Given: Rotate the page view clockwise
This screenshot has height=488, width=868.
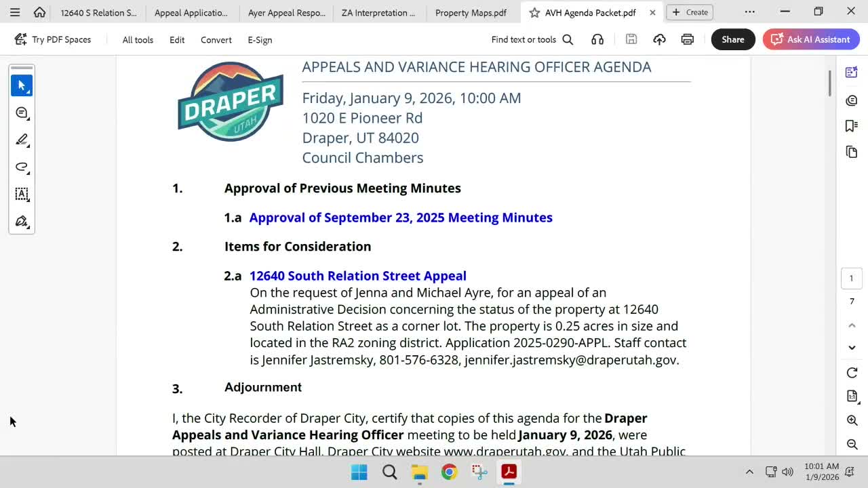Looking at the screenshot, I should tap(852, 373).
